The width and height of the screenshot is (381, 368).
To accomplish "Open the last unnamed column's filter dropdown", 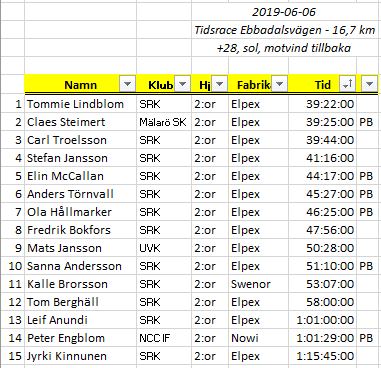I will point(369,84).
